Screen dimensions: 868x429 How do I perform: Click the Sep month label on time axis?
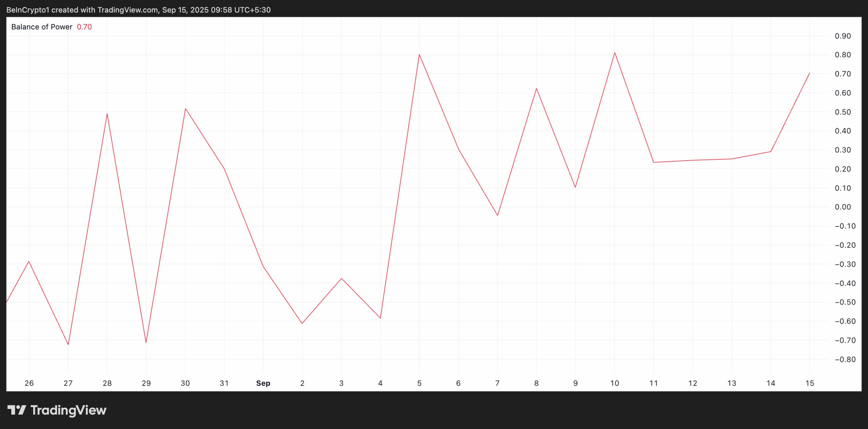click(x=263, y=383)
